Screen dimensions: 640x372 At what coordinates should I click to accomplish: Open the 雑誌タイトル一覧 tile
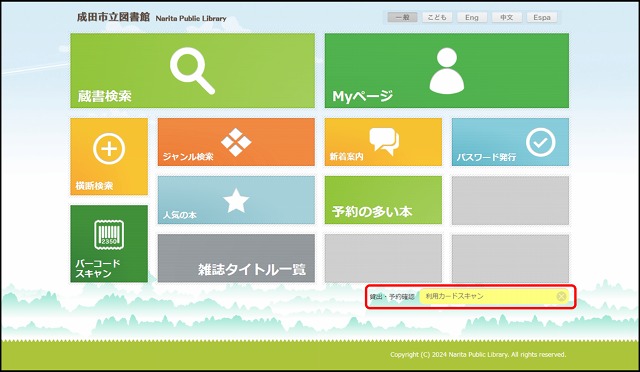(236, 258)
